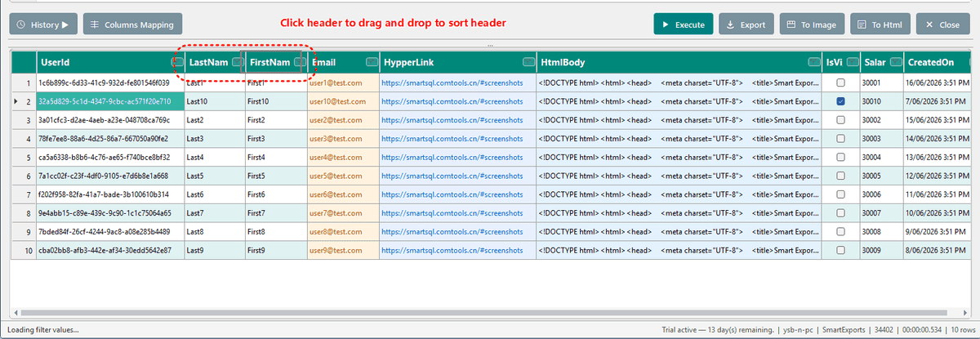980x339 pixels.
Task: Open the HypperLink column filter icon
Action: point(528,62)
